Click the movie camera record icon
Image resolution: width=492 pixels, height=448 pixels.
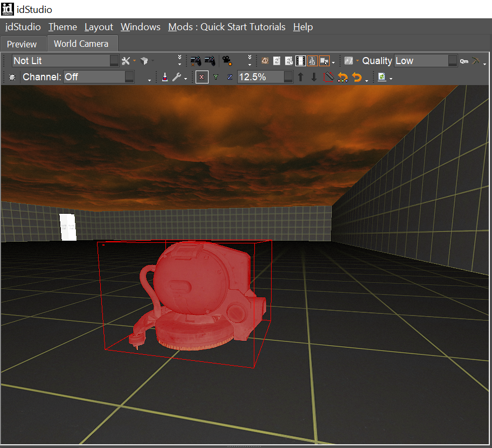(x=227, y=61)
